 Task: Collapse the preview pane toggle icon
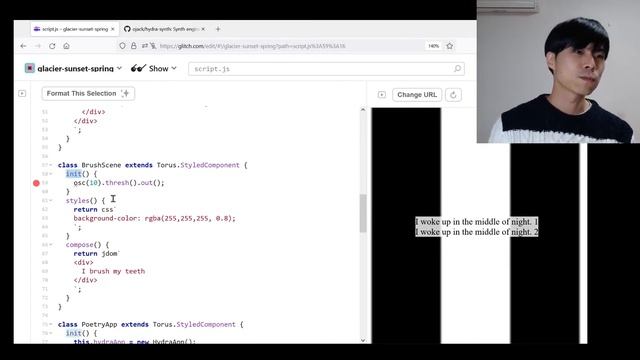click(x=382, y=95)
